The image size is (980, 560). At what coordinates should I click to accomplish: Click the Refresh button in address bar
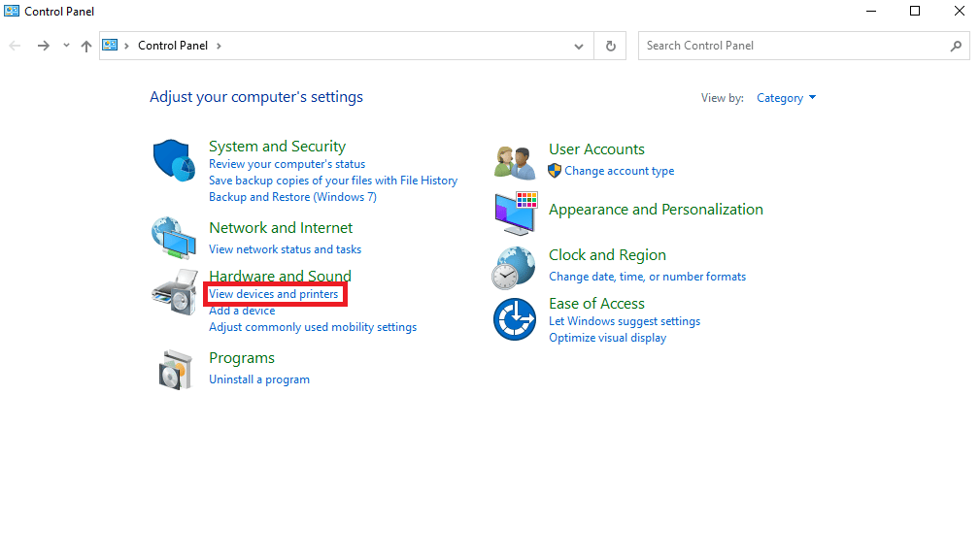click(x=610, y=46)
